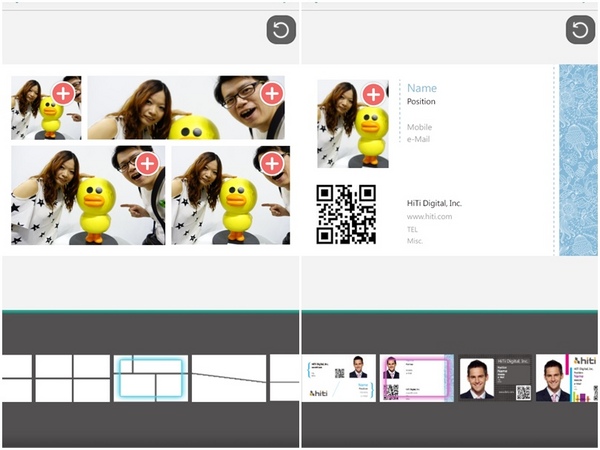Pick the diagonal split collage layout
Screen dimensions: 600x450
(229, 379)
